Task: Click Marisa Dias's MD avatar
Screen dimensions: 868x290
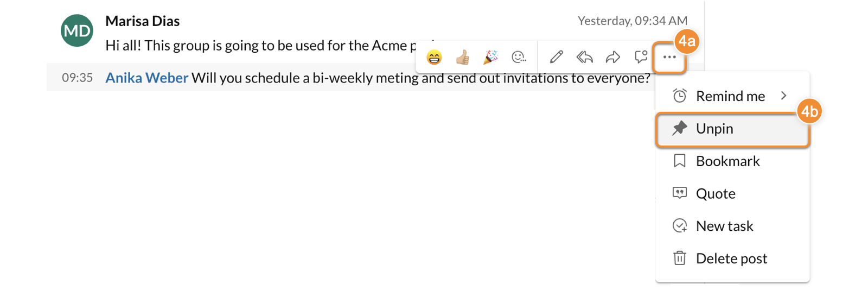Action: 77,30
